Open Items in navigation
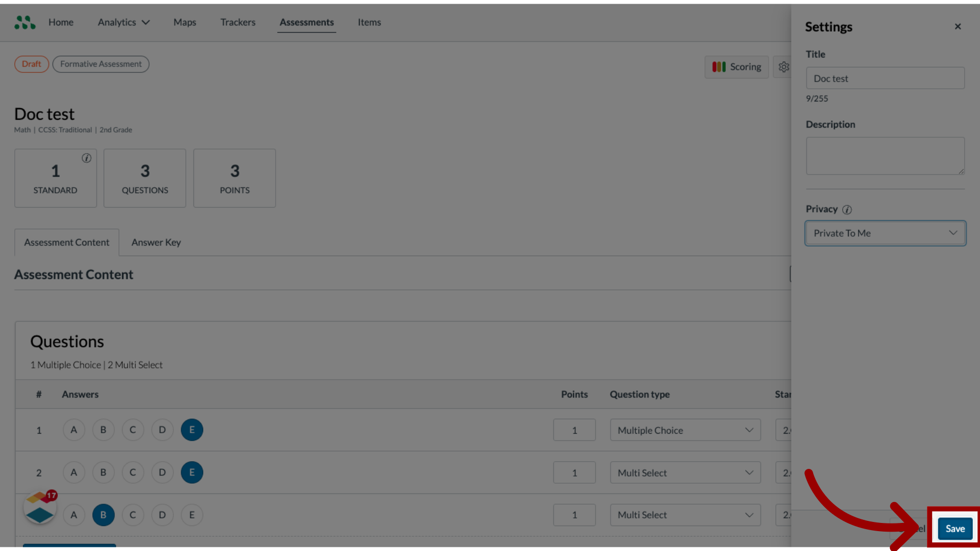The width and height of the screenshot is (980, 551). 369,22
